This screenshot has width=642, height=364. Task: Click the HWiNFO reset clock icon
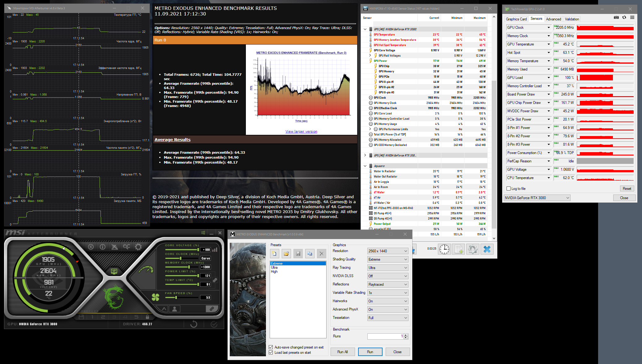pos(444,249)
